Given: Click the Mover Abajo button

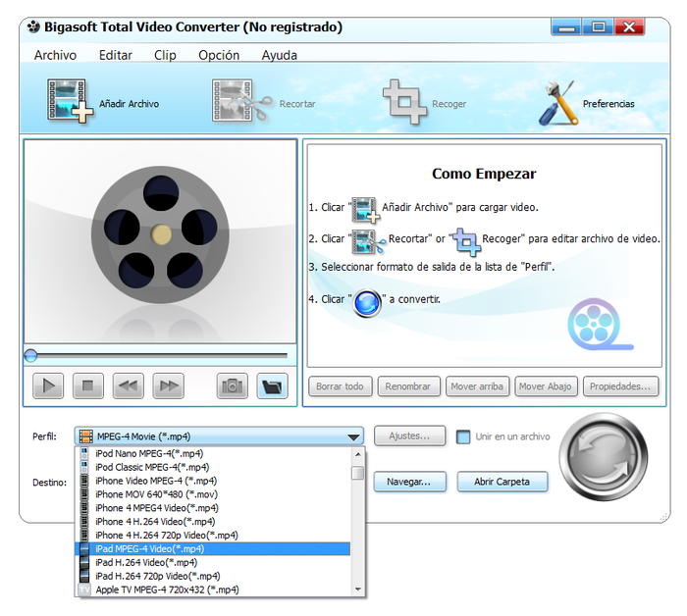Looking at the screenshot, I should click(x=546, y=386).
